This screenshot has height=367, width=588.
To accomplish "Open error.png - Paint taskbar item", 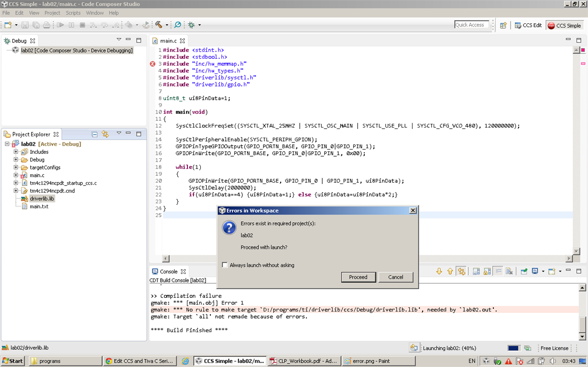I will (379, 361).
